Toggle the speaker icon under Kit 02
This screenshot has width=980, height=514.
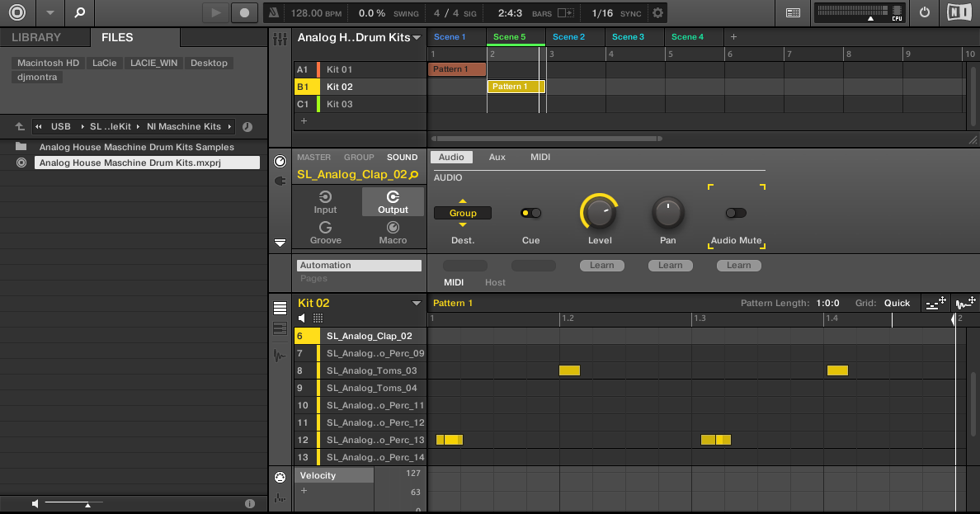click(x=302, y=318)
